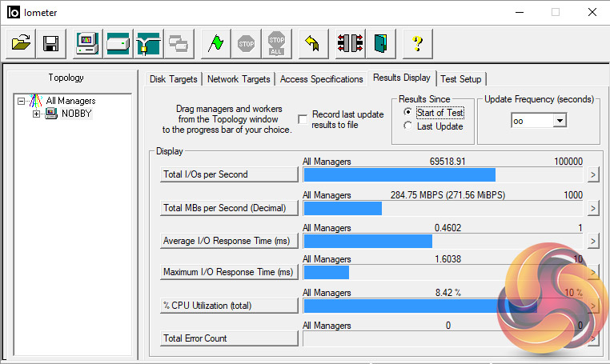Click the Average I/O Response Time (ms) button

[x=228, y=240]
